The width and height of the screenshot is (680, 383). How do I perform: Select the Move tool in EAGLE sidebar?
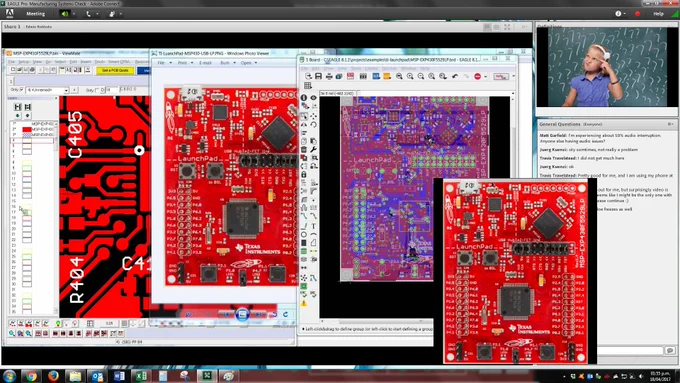(x=314, y=116)
